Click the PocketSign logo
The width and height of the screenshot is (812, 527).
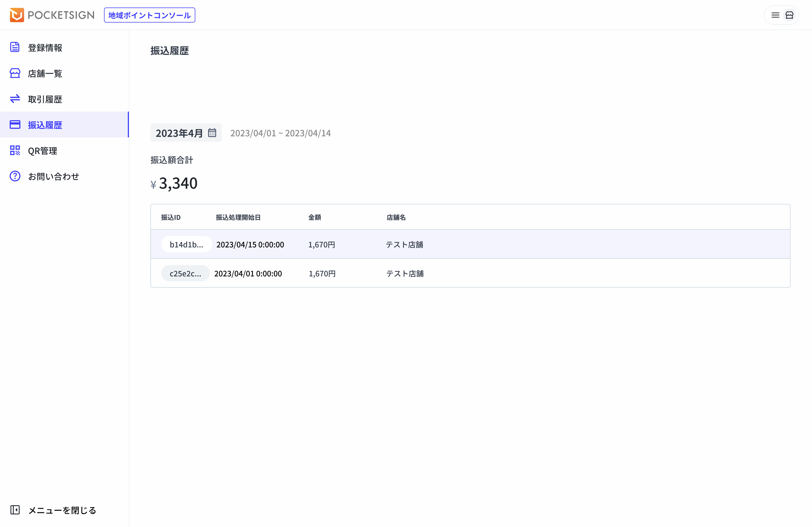click(52, 15)
